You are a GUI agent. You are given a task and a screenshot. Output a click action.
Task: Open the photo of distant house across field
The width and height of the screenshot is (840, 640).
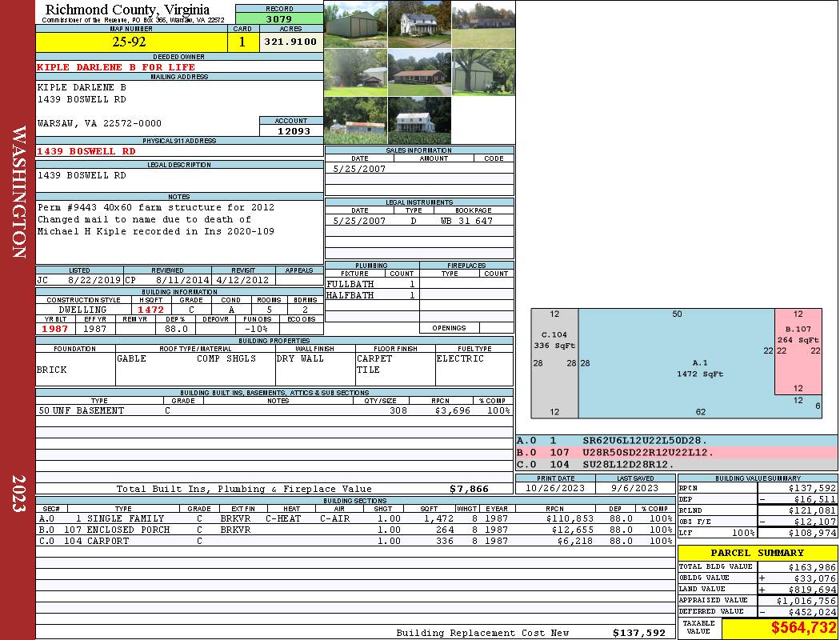tap(483, 24)
